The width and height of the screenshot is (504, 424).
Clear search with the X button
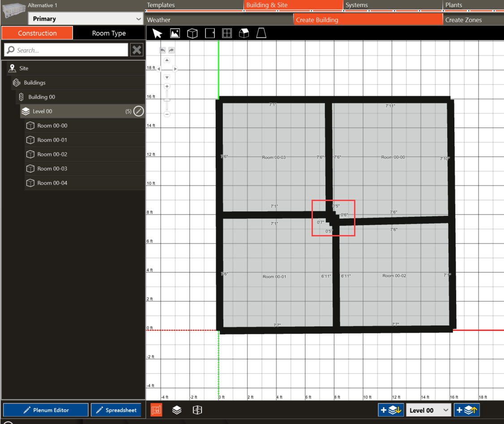tap(137, 50)
